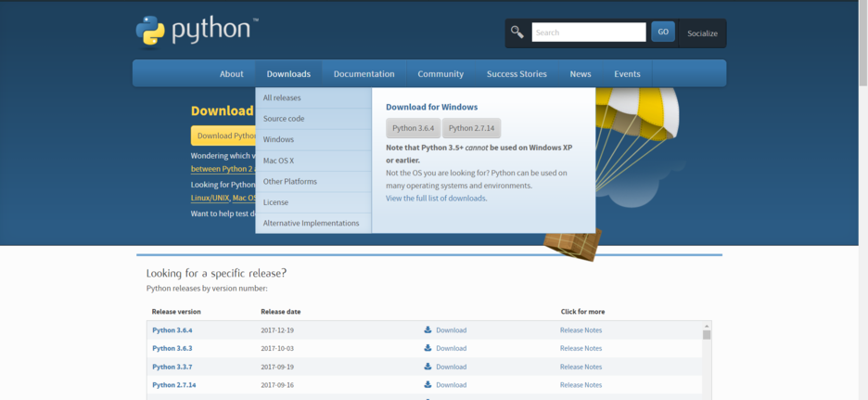Open Python 3.6.3 release version link

172,348
